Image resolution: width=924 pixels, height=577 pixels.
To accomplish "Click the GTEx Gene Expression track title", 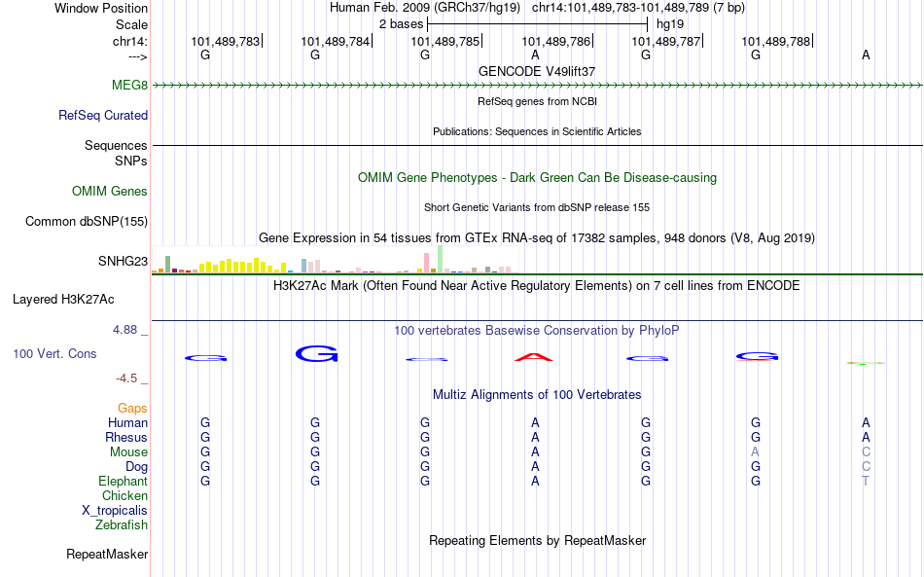I will (x=537, y=238).
